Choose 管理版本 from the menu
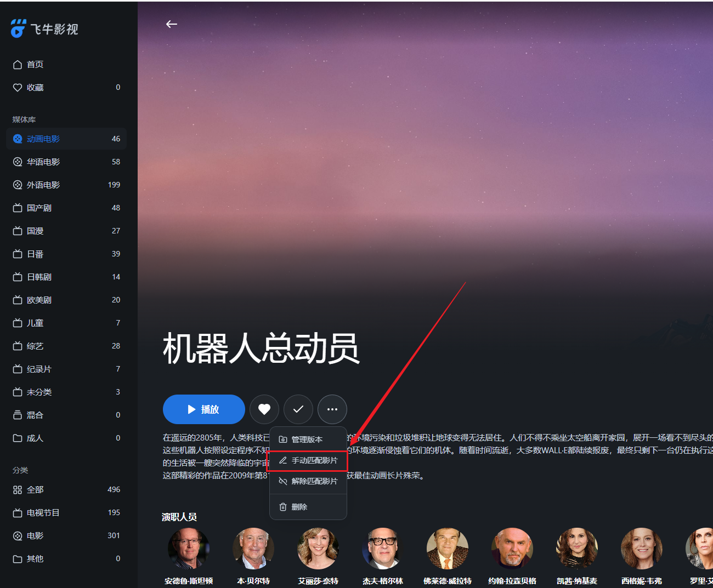 coord(308,439)
